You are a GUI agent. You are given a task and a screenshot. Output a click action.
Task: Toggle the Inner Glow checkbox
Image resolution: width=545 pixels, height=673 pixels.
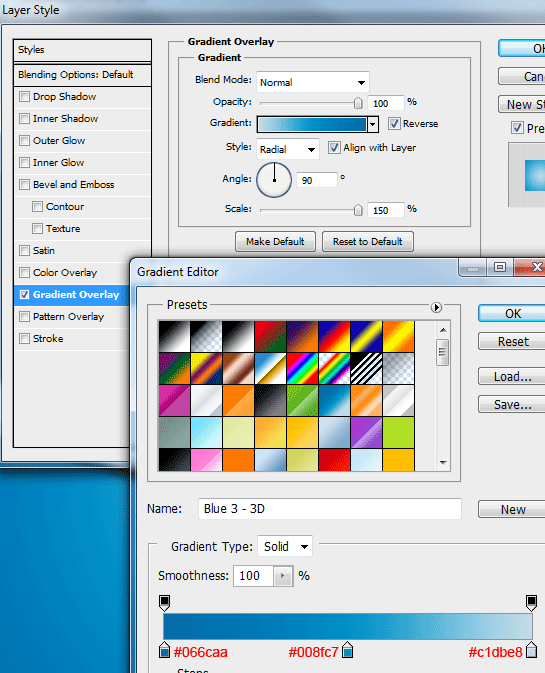pos(24,162)
